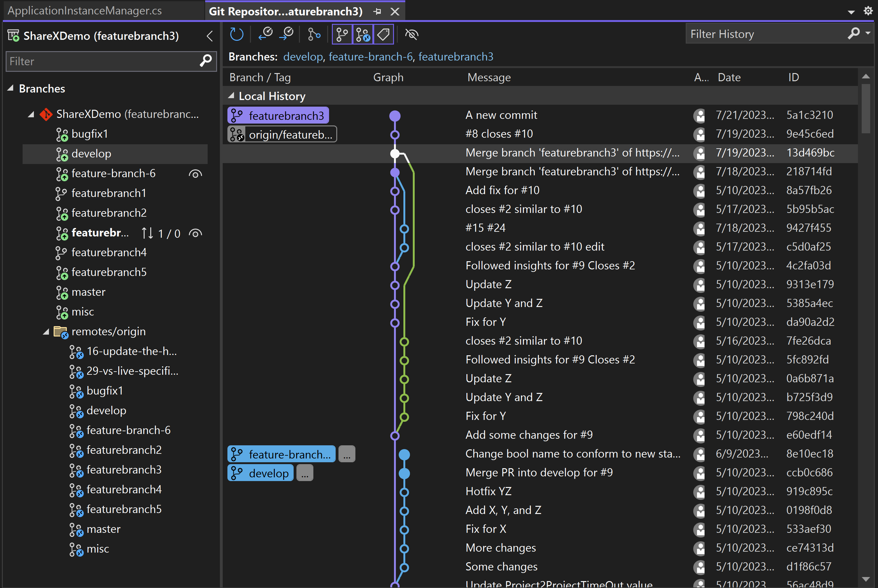Image resolution: width=878 pixels, height=588 pixels.
Task: Collapse the Local History group
Action: pyautogui.click(x=231, y=96)
